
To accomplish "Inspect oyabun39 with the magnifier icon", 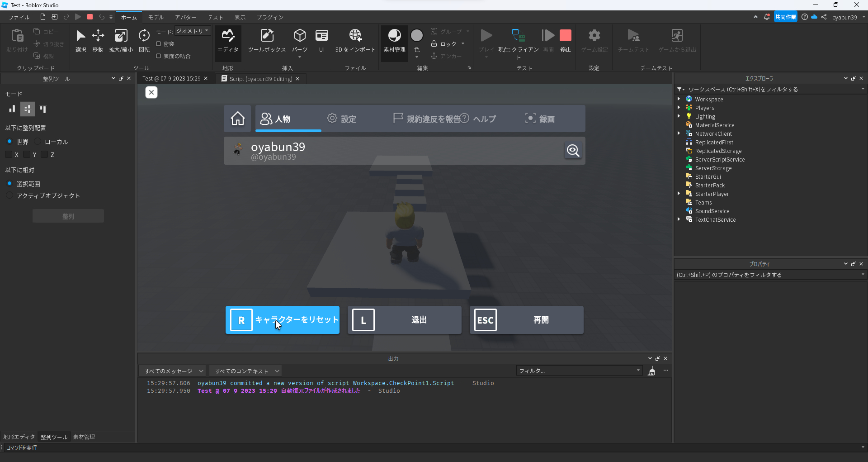I will pos(573,150).
